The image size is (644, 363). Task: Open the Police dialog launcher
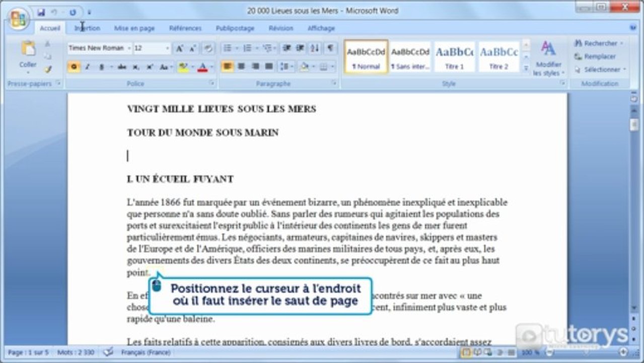pos(212,83)
